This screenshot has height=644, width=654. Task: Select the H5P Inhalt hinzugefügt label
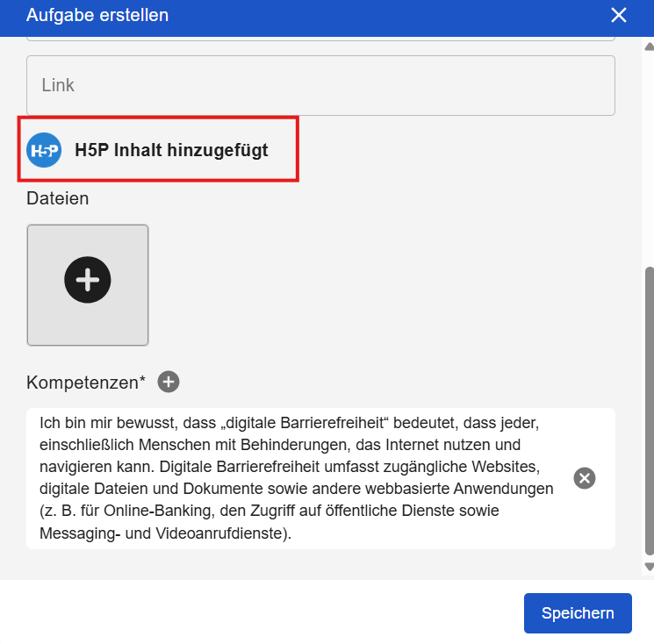pyautogui.click(x=171, y=150)
